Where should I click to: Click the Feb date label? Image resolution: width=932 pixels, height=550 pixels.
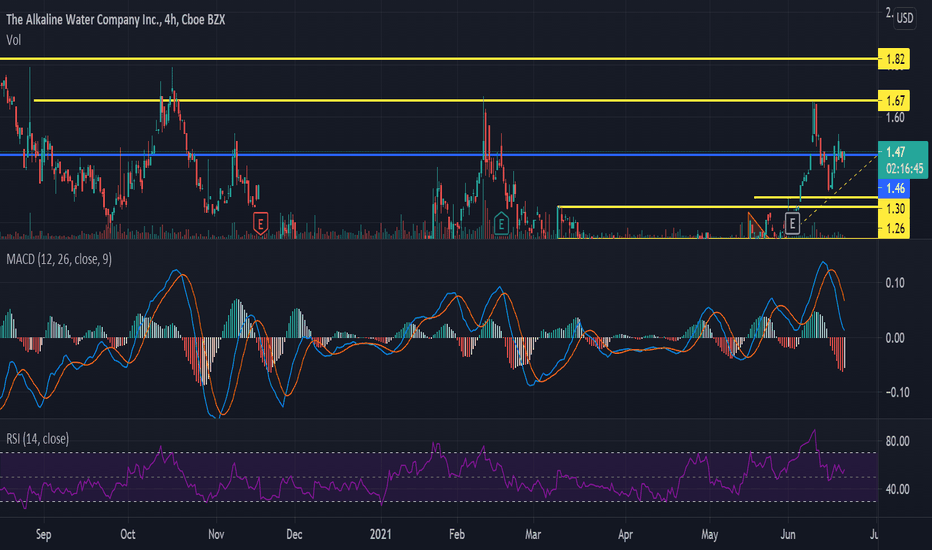tap(456, 534)
